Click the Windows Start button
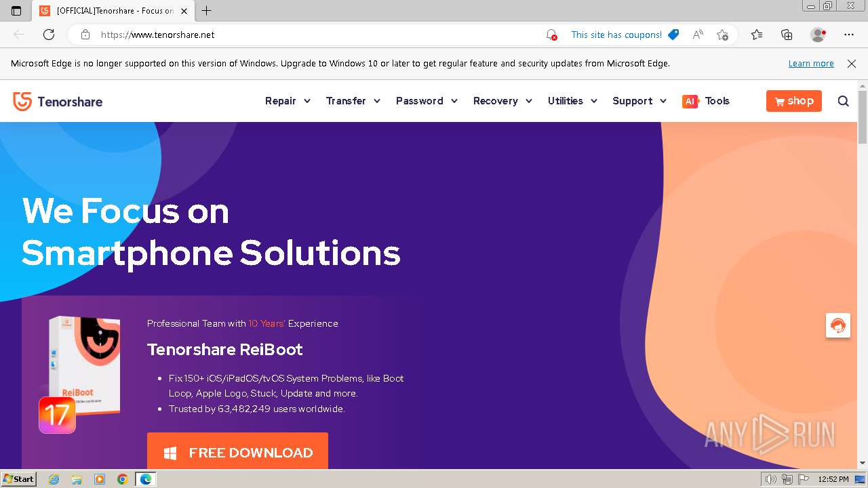This screenshot has width=868, height=488. click(x=18, y=479)
